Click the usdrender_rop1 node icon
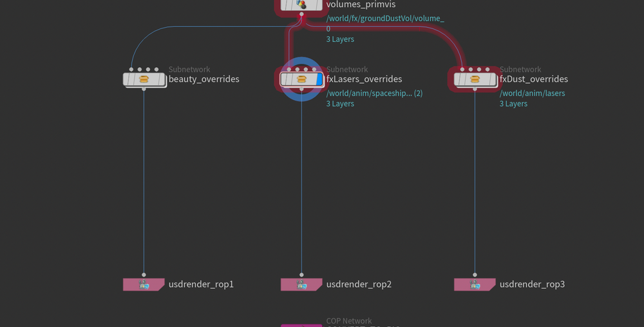 [144, 284]
